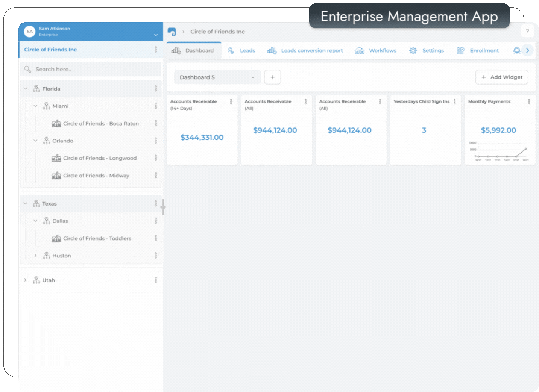Open Texas row three-dot menu
Image resolution: width=539 pixels, height=392 pixels.
tap(156, 203)
